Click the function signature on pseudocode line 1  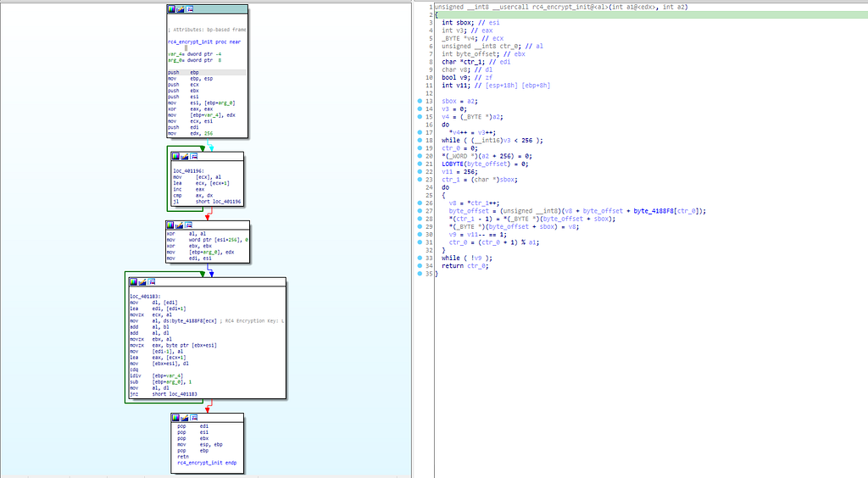pos(563,7)
